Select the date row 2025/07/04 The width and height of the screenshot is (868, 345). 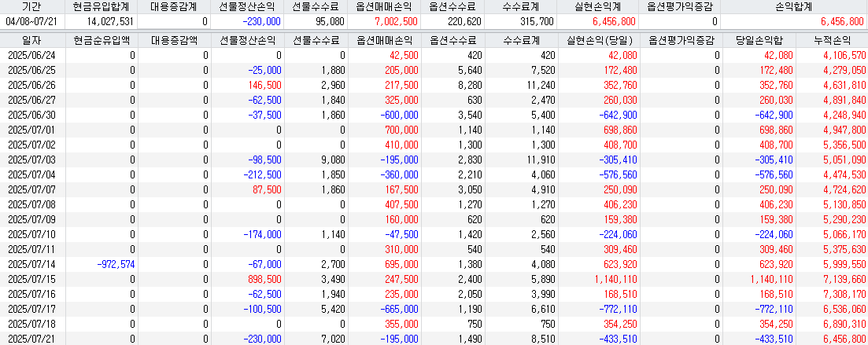point(32,174)
